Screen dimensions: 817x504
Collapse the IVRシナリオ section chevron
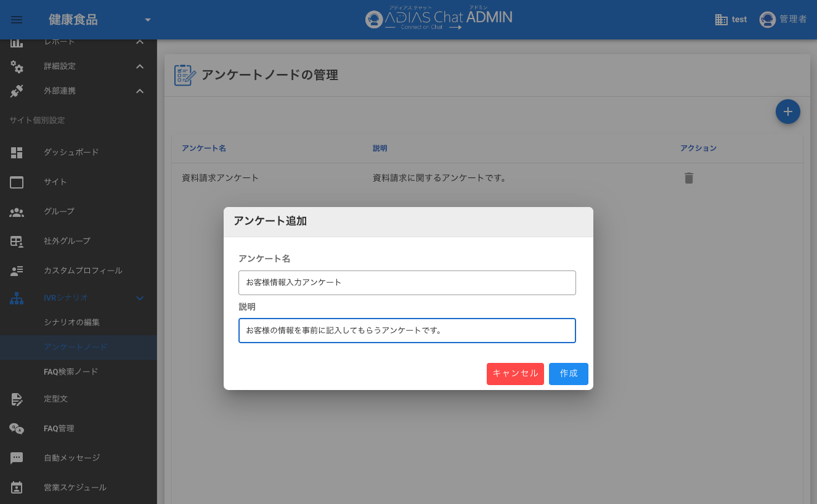pos(140,298)
